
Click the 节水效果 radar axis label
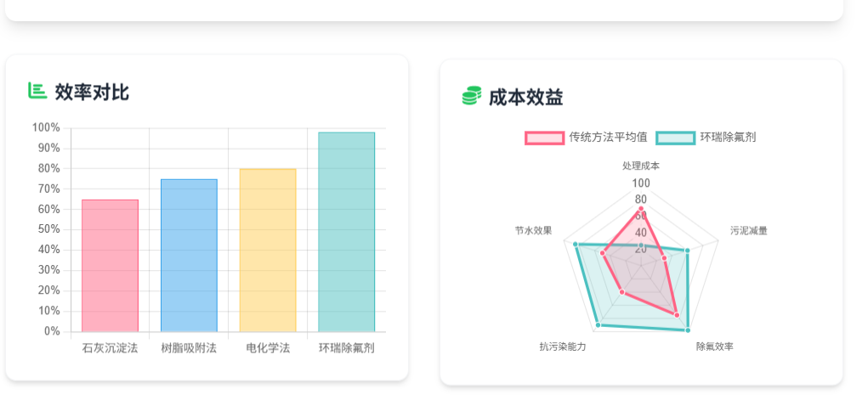click(533, 231)
